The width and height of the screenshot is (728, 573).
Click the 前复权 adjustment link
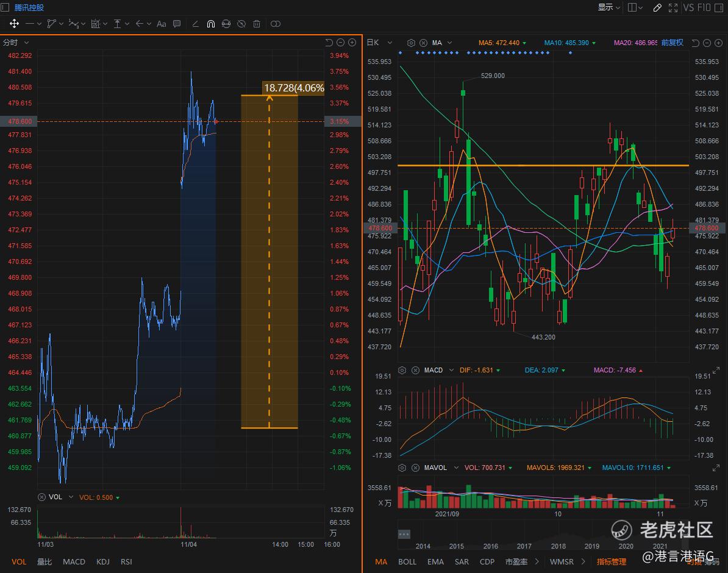pyautogui.click(x=672, y=43)
